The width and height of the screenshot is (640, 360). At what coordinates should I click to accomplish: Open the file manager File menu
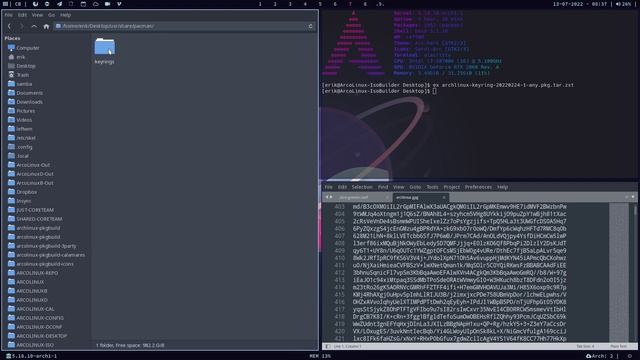click(x=9, y=15)
